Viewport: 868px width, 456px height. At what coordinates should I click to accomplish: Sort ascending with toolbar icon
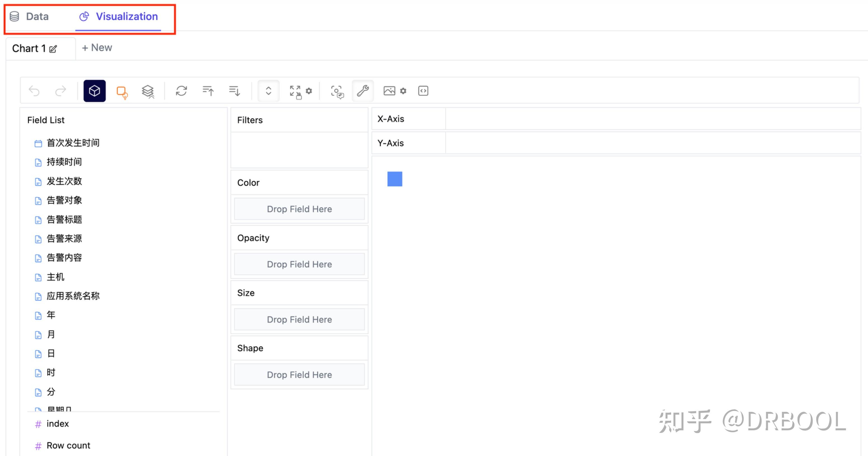pyautogui.click(x=208, y=91)
